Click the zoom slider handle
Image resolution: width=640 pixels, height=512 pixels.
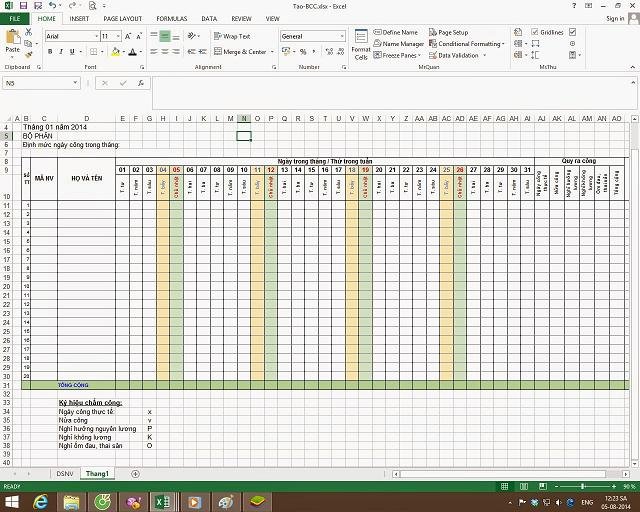pos(582,486)
